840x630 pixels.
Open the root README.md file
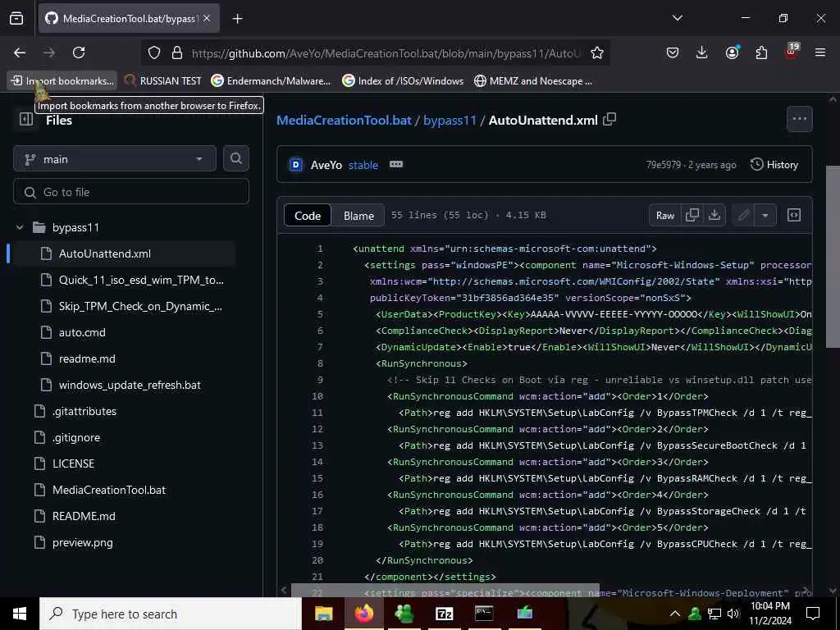84,516
